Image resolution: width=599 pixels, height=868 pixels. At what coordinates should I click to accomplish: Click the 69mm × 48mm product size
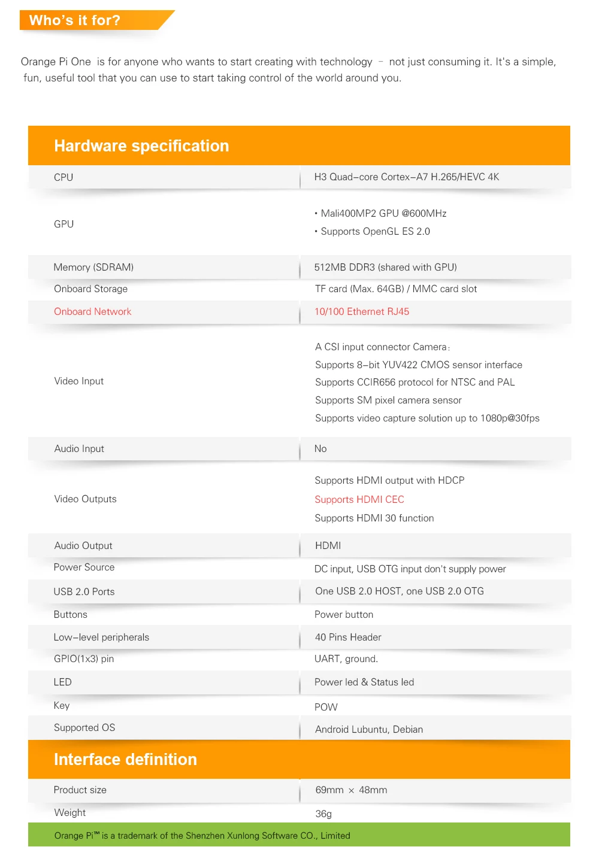coord(351,790)
